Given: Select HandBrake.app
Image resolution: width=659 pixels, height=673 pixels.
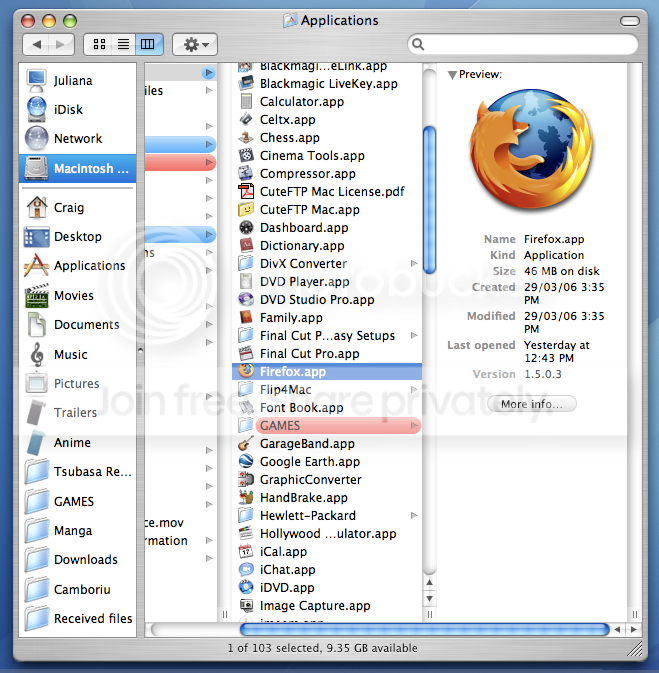Looking at the screenshot, I should pos(327,498).
